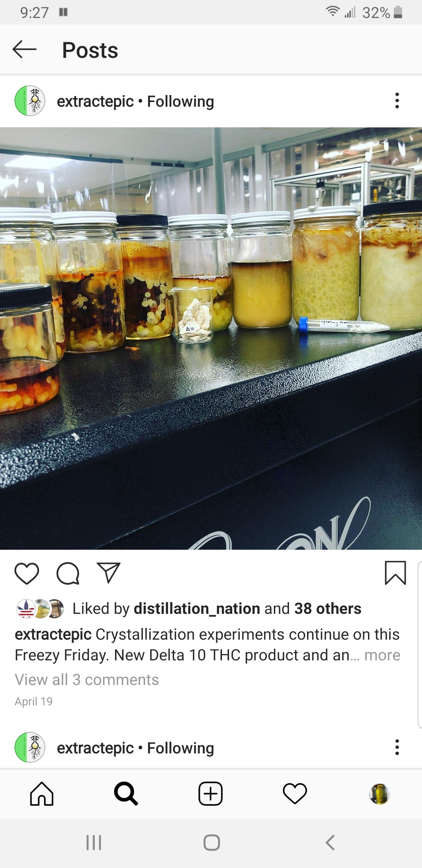Open own profile avatar in bottom bar
The image size is (422, 868).
click(x=379, y=794)
